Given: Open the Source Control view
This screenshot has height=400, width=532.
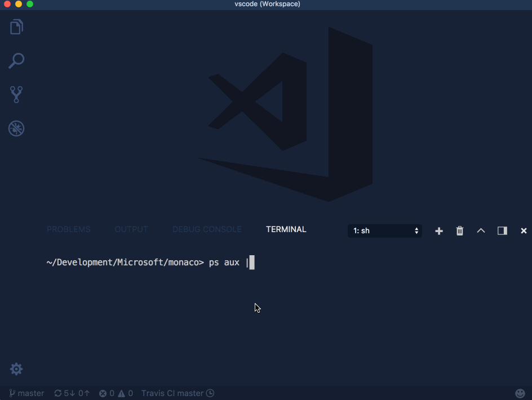Looking at the screenshot, I should pyautogui.click(x=16, y=95).
